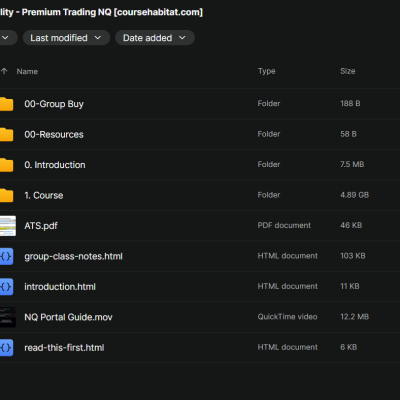Click the Premium Trading NQ folder title
400x400 pixels.
101,12
